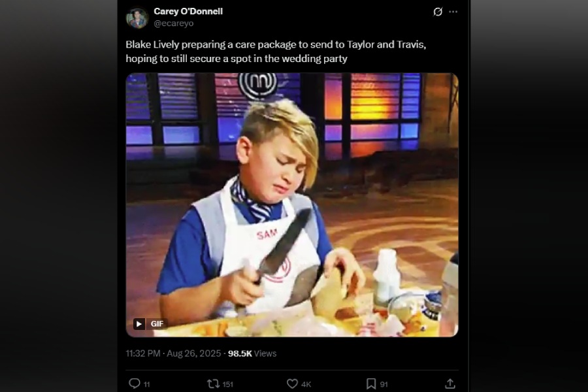Click the GIF label badge
The image size is (588, 392).
pyautogui.click(x=150, y=324)
